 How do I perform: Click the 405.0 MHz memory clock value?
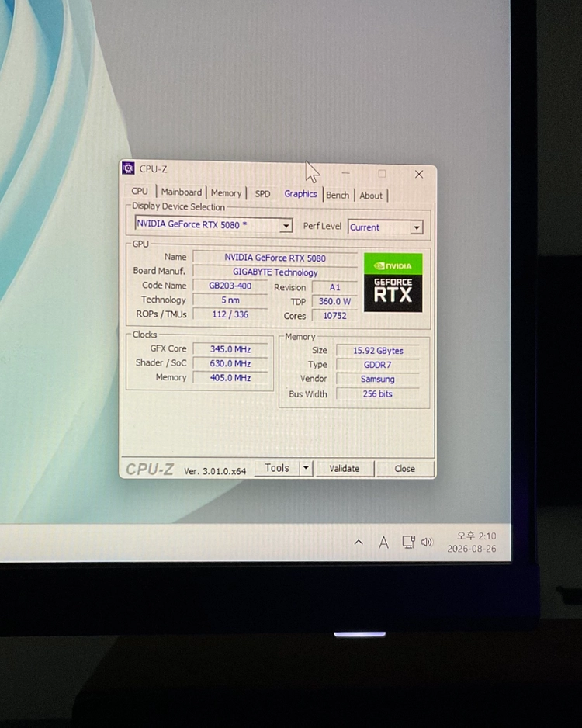(x=230, y=378)
